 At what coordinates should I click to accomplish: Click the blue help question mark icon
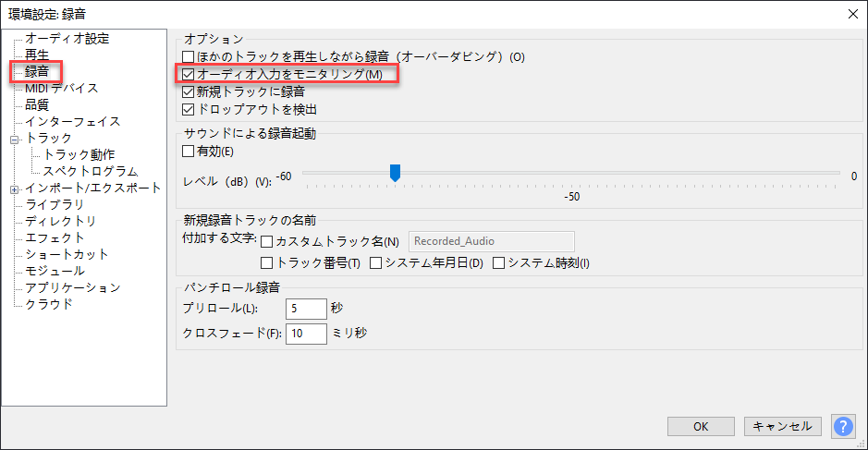point(842,426)
